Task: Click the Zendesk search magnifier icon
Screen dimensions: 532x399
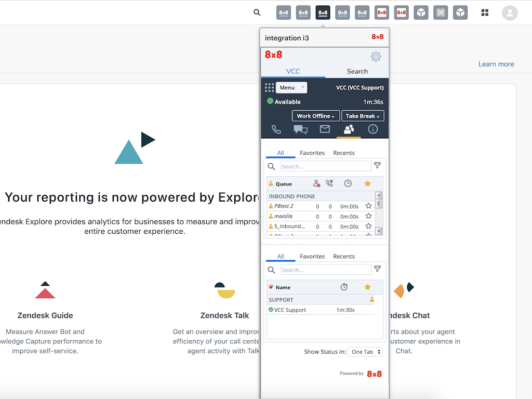Action: tap(257, 12)
